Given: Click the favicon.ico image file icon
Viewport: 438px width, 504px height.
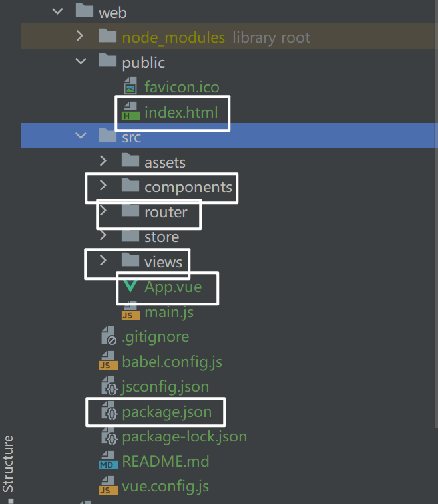Looking at the screenshot, I should pos(130,87).
